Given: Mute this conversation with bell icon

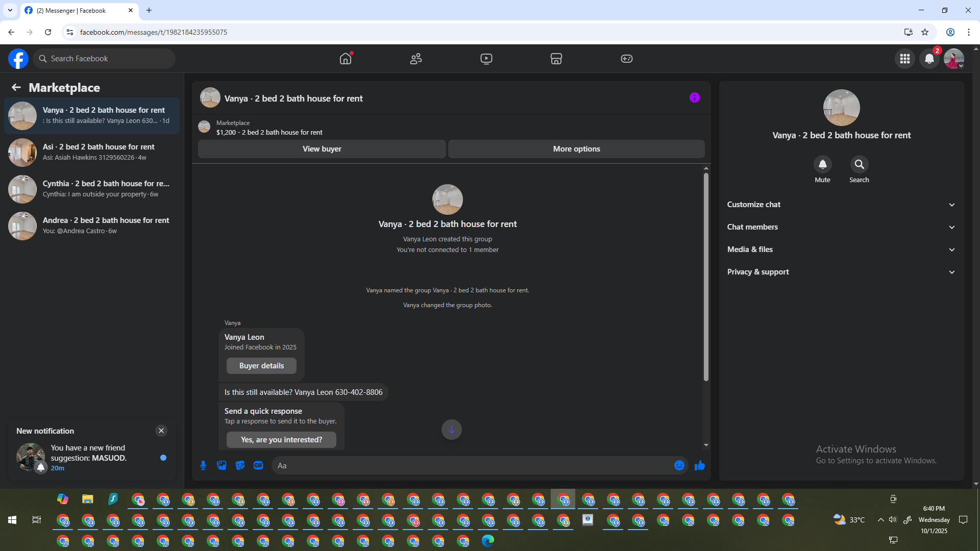Looking at the screenshot, I should click(823, 164).
